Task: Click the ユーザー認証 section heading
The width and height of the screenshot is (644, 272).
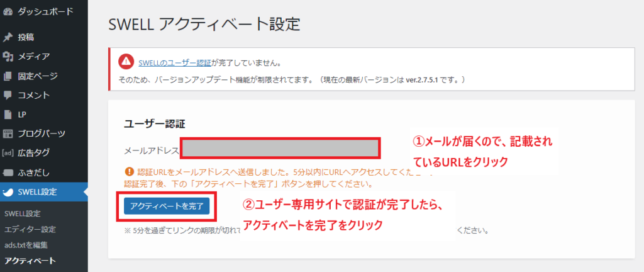Action: coord(155,124)
